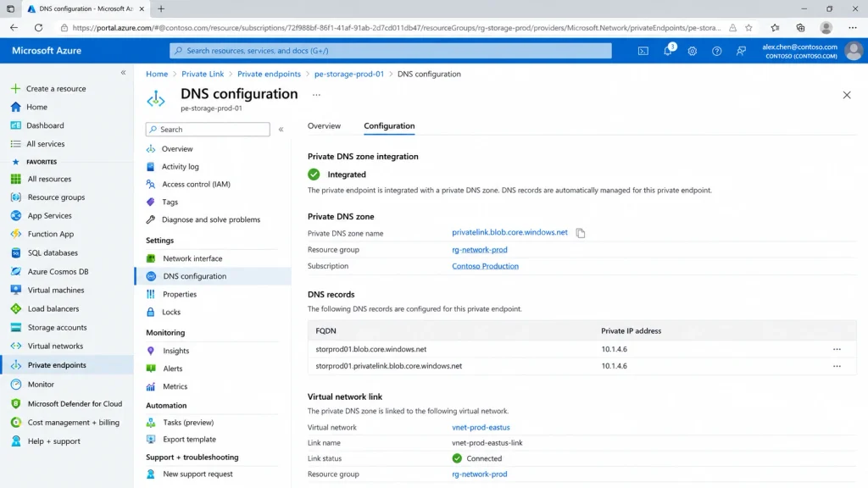Screen dimensions: 868x488
Task: Click All services list icon
Action: tap(15, 144)
